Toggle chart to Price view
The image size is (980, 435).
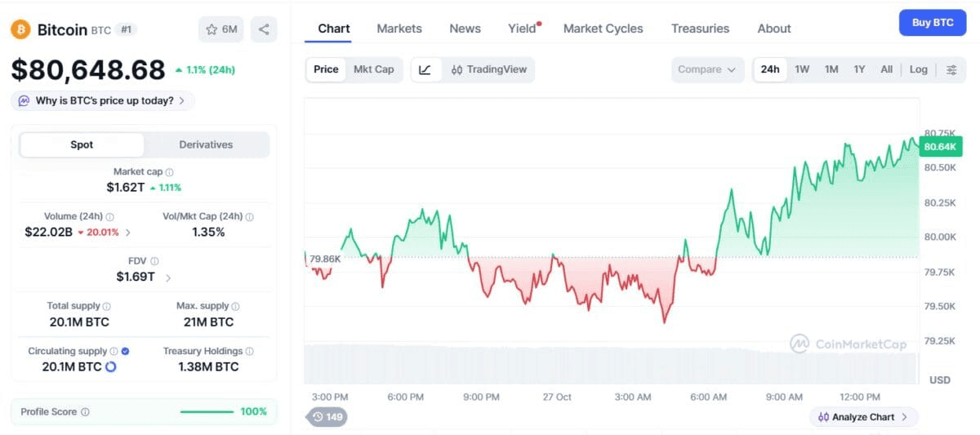coord(326,69)
